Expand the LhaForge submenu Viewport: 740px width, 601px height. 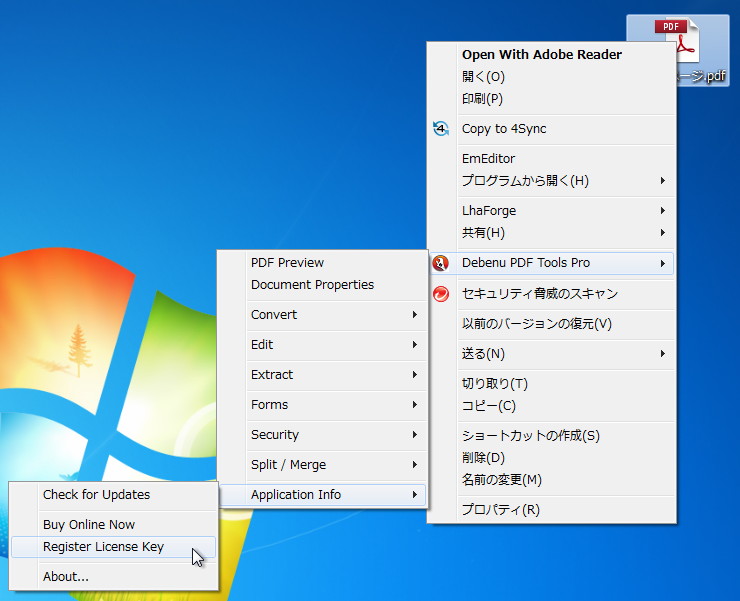pyautogui.click(x=551, y=211)
